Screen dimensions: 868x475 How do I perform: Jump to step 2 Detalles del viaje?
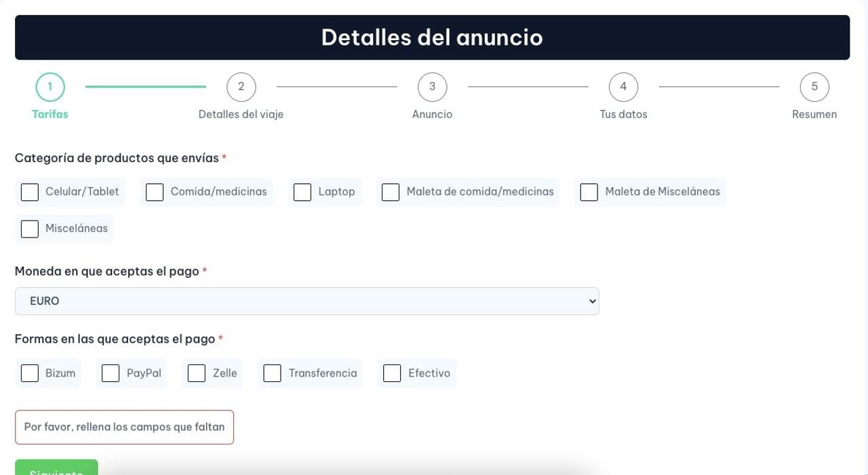tap(241, 87)
